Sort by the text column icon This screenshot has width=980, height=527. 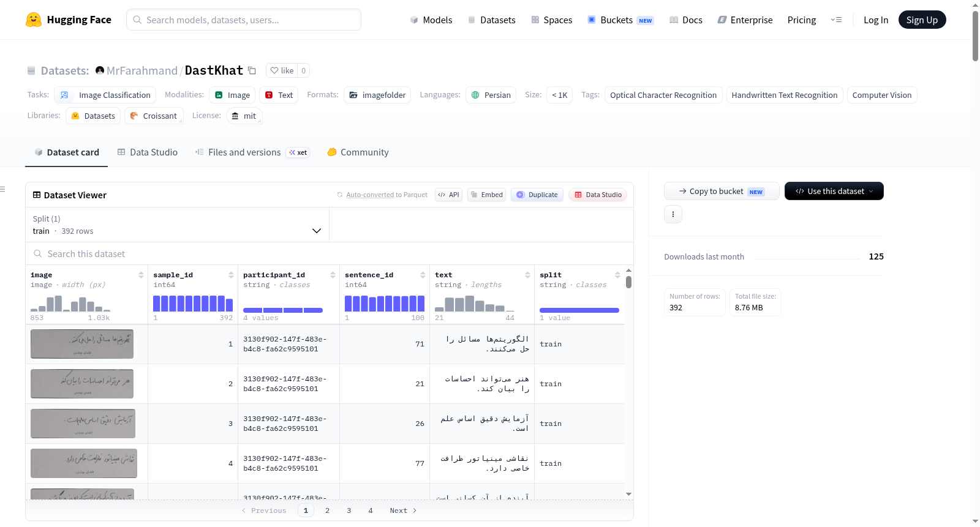[527, 275]
